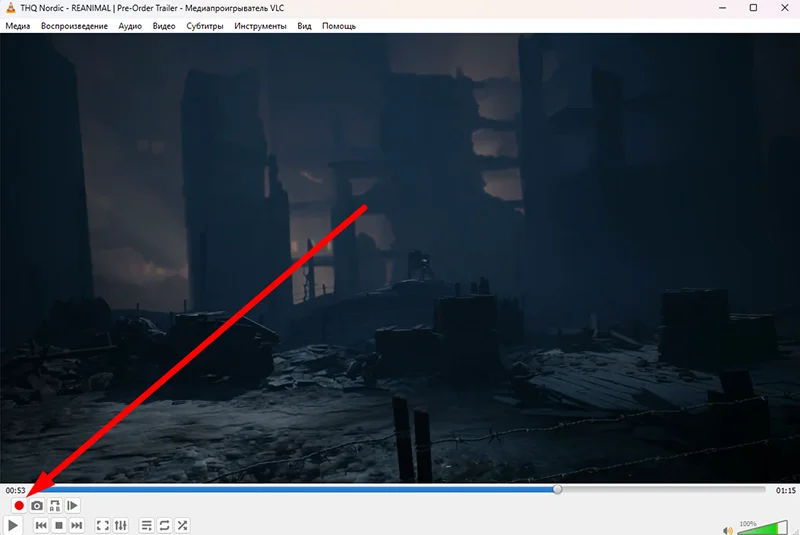Click the 01:15 total duration label
The height and width of the screenshot is (535, 800).
tap(784, 490)
